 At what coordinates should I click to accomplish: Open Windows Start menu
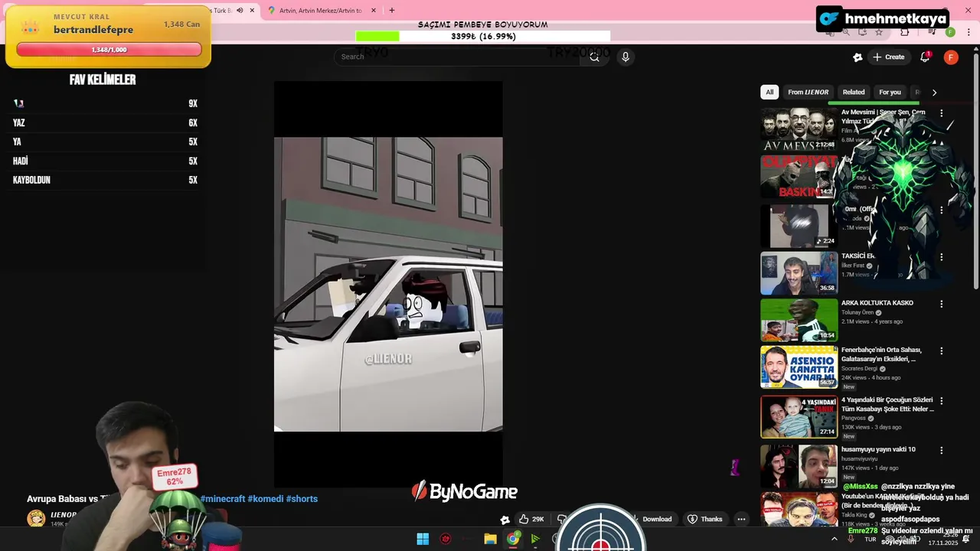[x=423, y=539]
